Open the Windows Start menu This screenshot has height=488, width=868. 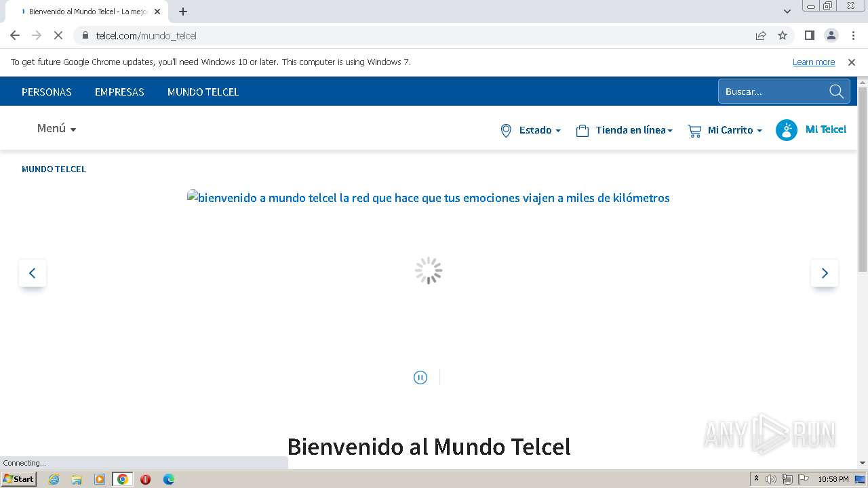[x=19, y=479]
